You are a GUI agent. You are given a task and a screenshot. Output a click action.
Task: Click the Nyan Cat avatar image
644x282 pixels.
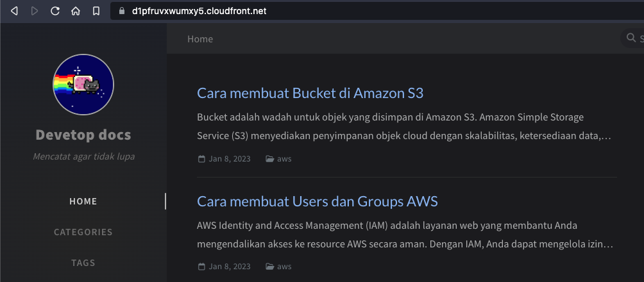(83, 85)
